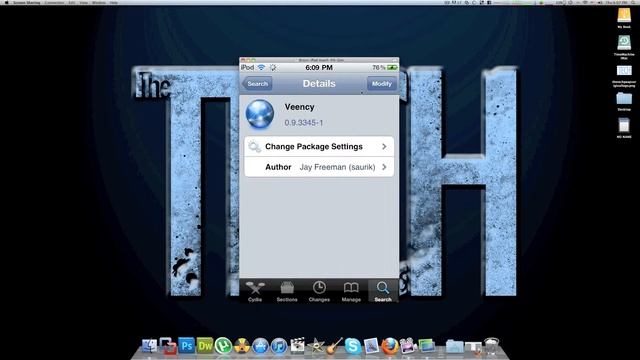Select the Search tab in Cydia
Screen dimensions: 640x360
point(383,291)
